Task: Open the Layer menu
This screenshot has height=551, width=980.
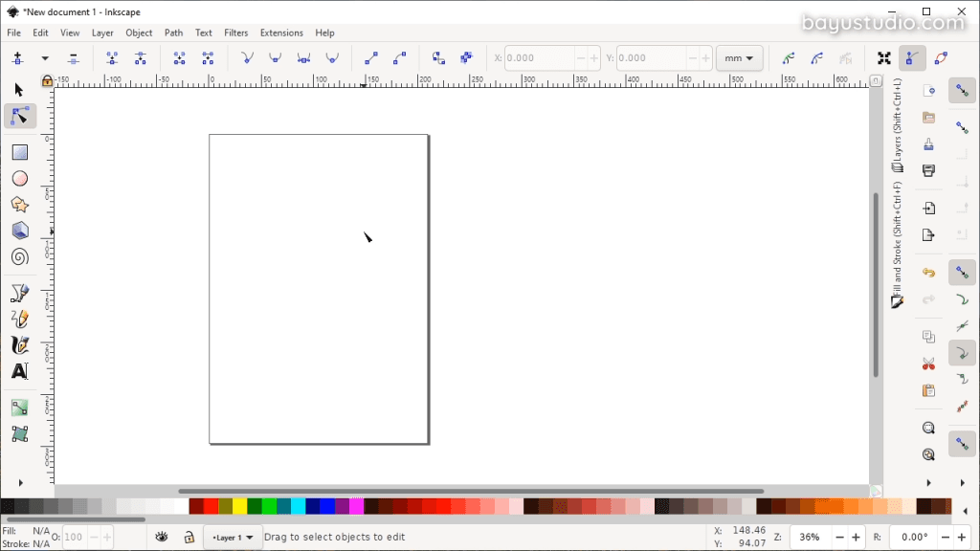Action: click(x=102, y=33)
